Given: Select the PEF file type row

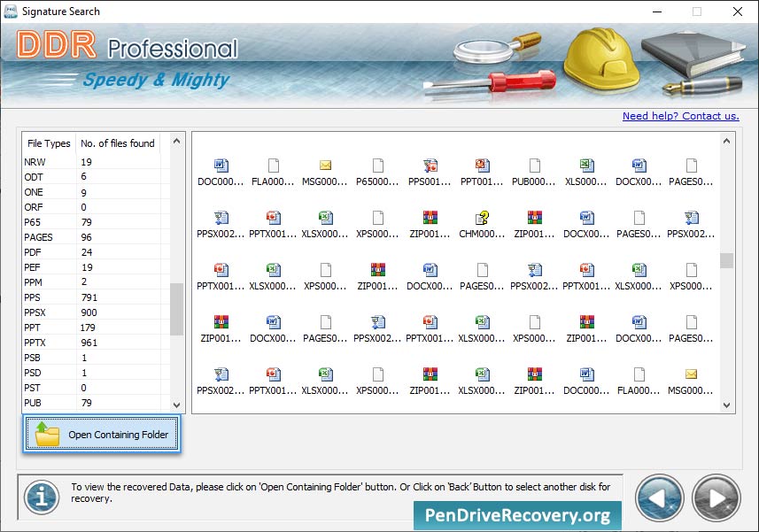Looking at the screenshot, I should [92, 267].
